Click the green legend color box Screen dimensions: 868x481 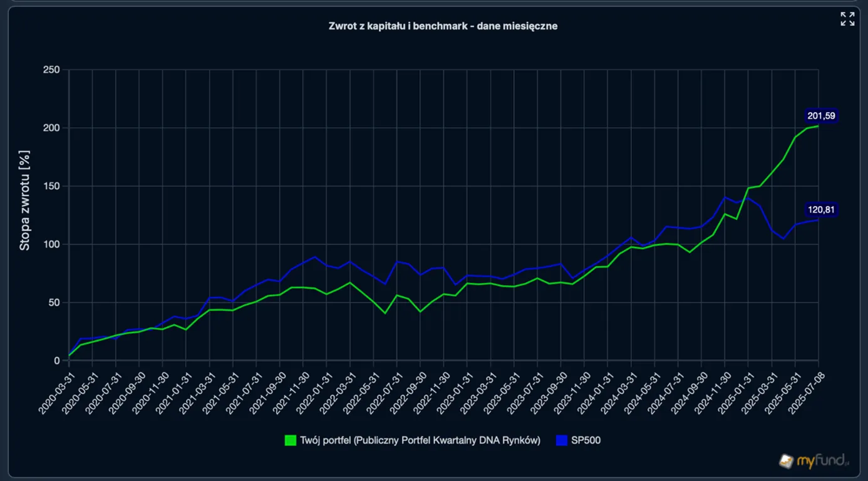(x=291, y=440)
